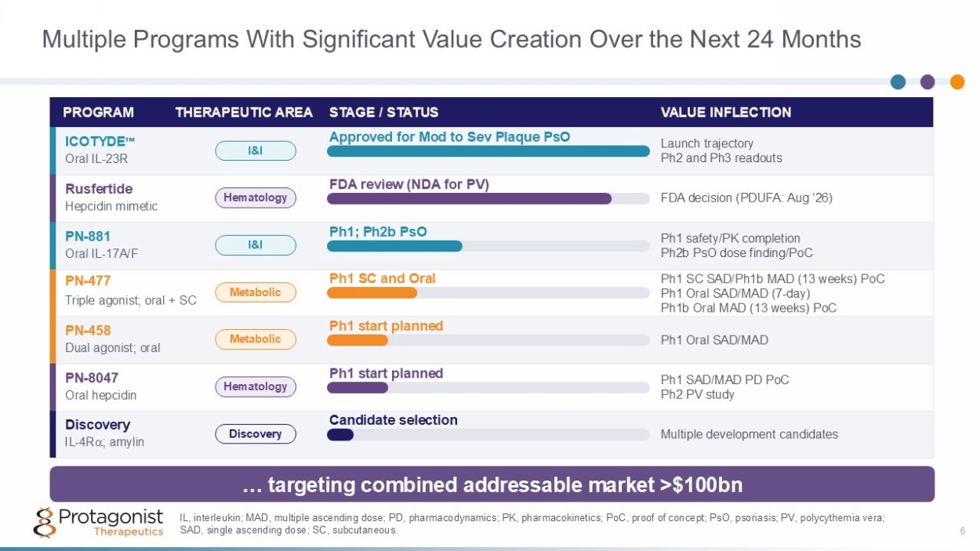
Task: Click the ICOTYDE approved progress bar
Action: click(x=488, y=151)
